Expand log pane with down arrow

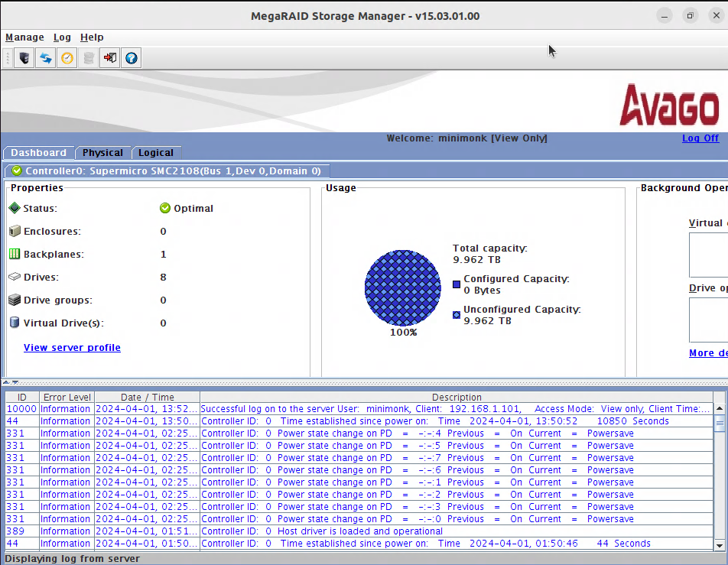[15, 382]
